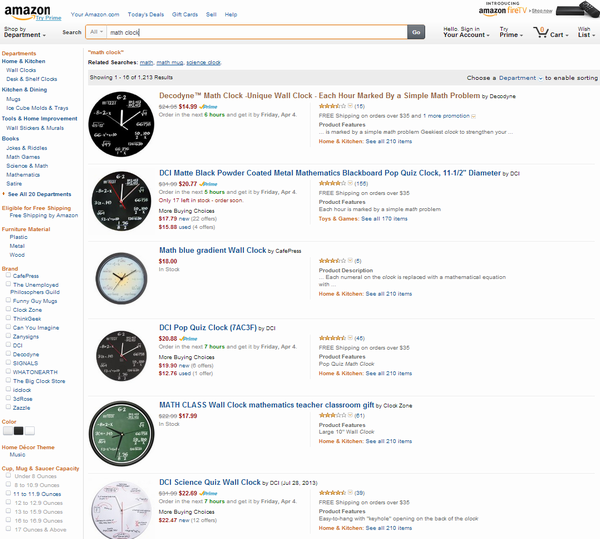Screen dimensions: 600x539
Task: Click See All 20 Departments link
Action: tap(39, 194)
